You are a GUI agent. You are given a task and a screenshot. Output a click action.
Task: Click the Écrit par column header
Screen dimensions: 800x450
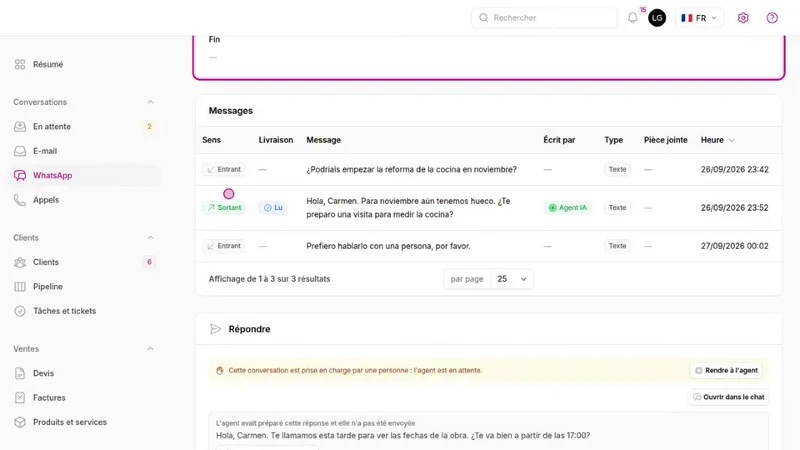coord(559,140)
